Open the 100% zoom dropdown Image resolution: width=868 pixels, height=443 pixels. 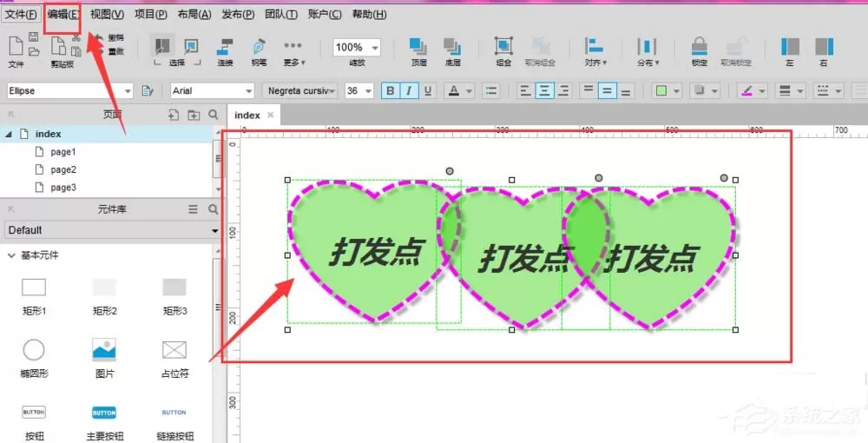tap(357, 48)
